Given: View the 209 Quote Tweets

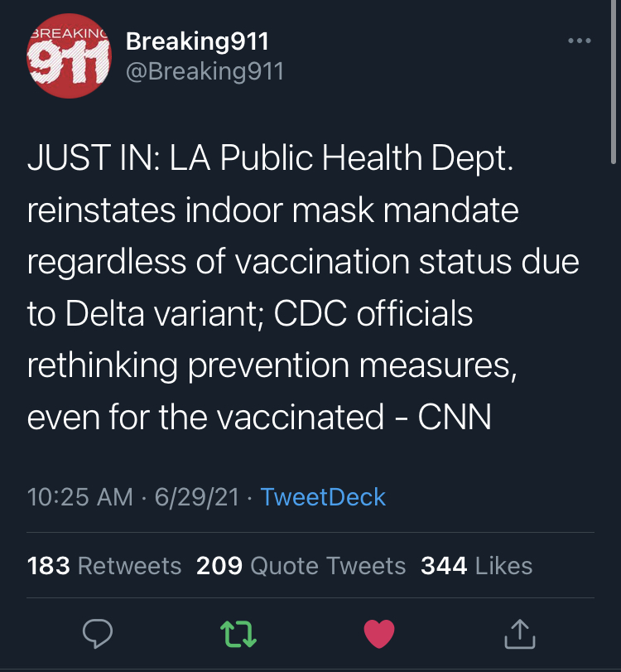Looking at the screenshot, I should pyautogui.click(x=301, y=566).
